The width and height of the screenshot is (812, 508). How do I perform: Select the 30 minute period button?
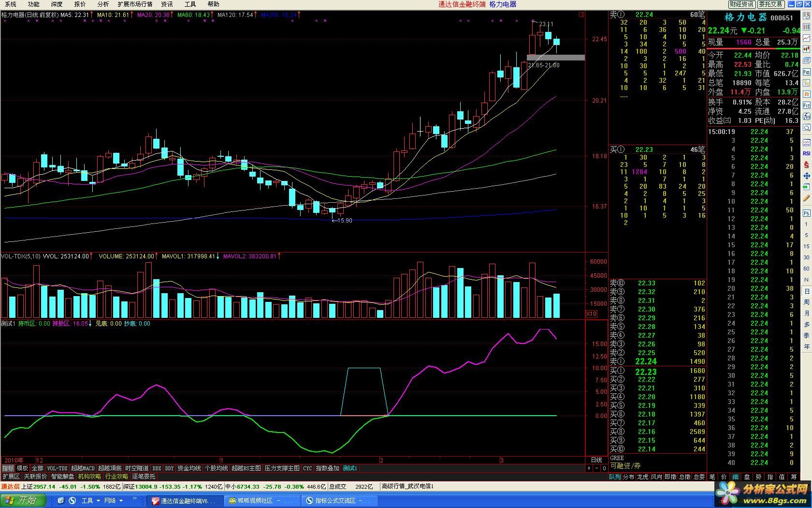click(x=806, y=257)
